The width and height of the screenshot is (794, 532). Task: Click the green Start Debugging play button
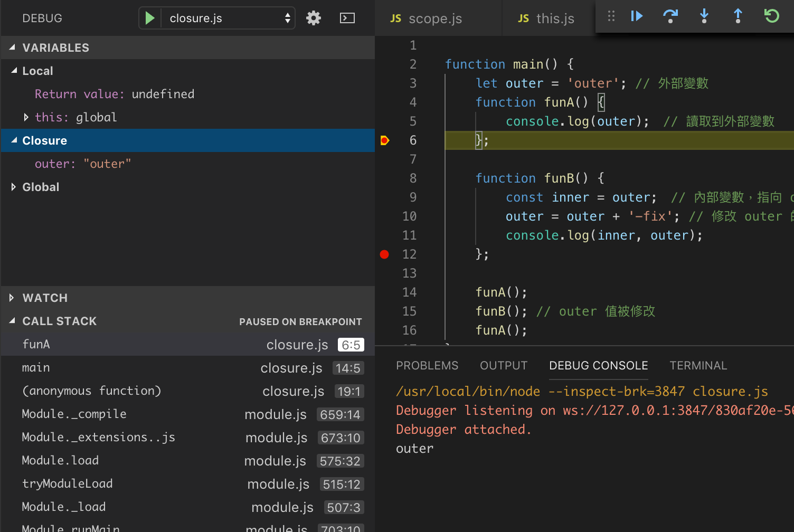pyautogui.click(x=150, y=18)
